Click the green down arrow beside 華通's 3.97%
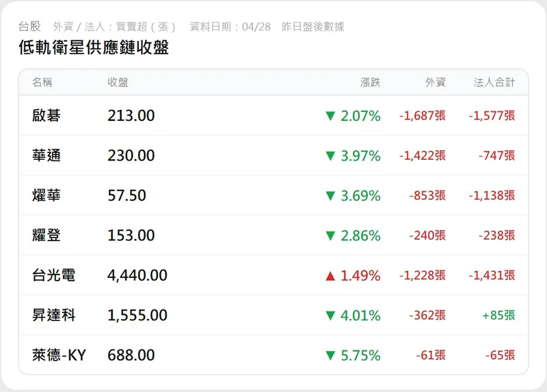Viewport: 547px width, 392px height. (330, 156)
